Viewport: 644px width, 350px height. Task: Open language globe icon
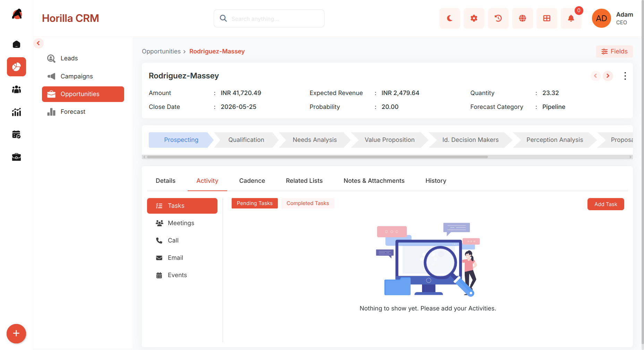(522, 18)
